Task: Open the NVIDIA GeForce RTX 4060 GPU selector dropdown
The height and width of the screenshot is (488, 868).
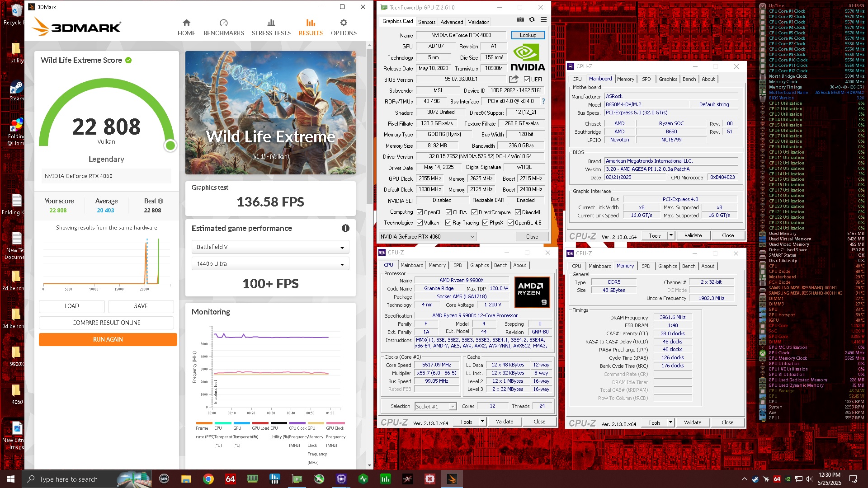Action: point(427,237)
